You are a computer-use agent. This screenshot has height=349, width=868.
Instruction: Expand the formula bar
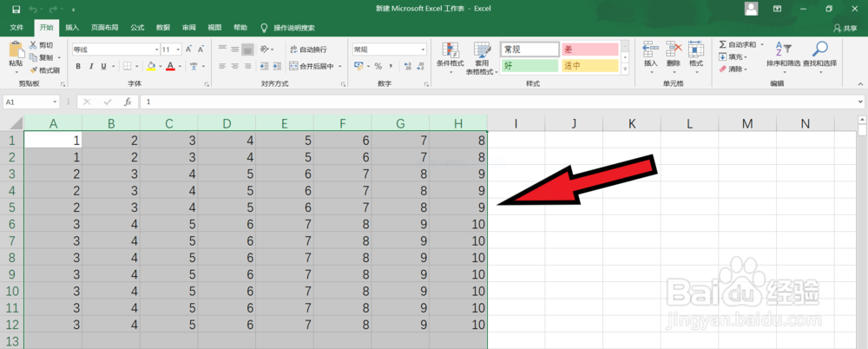[x=859, y=102]
